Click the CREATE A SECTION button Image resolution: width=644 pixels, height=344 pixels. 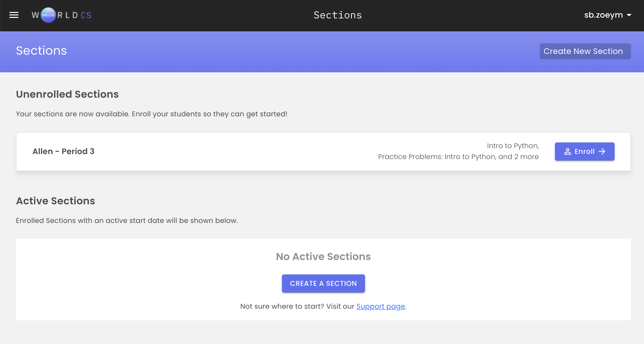pyautogui.click(x=323, y=283)
